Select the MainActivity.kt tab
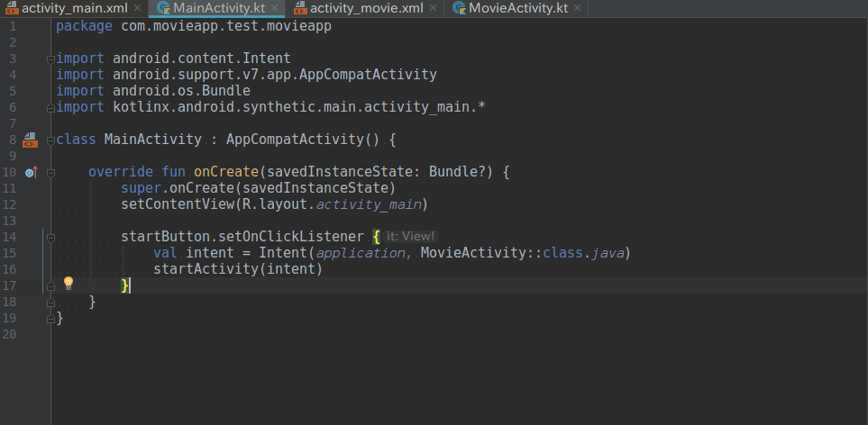 [217, 8]
